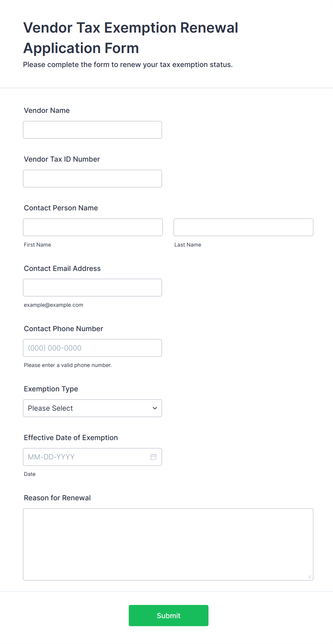Open the calendar picker icon
The image size is (333, 644).
[154, 457]
